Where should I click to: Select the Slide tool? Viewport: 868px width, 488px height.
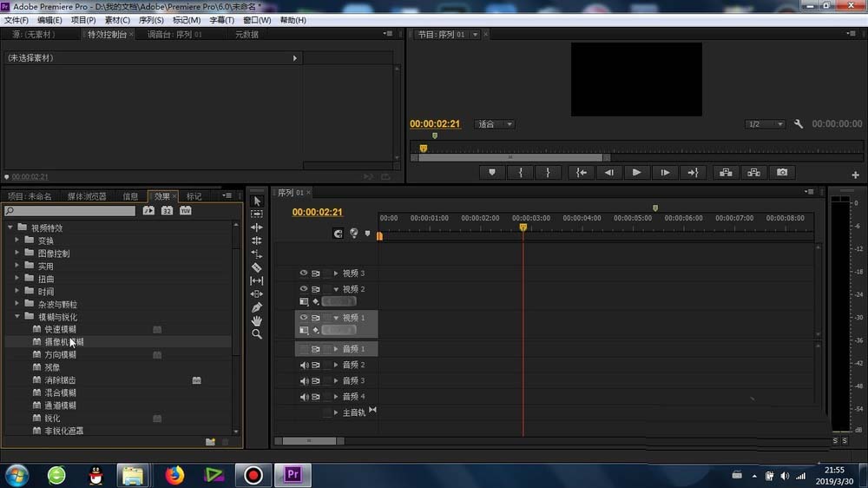257,294
